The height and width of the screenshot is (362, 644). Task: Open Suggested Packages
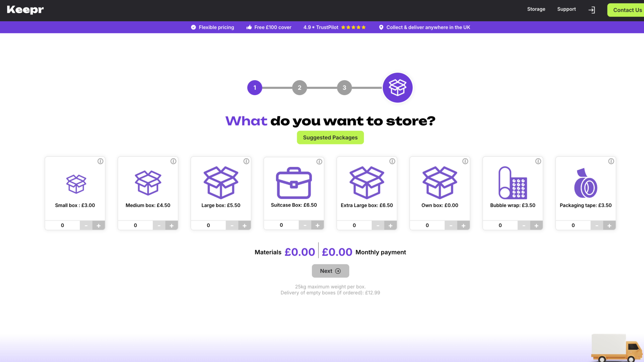coord(330,137)
